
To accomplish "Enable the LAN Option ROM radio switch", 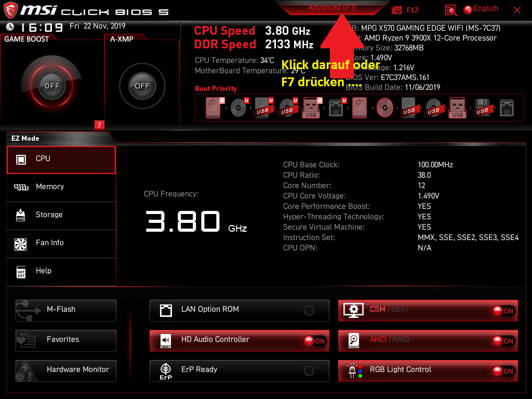I will coord(309,311).
